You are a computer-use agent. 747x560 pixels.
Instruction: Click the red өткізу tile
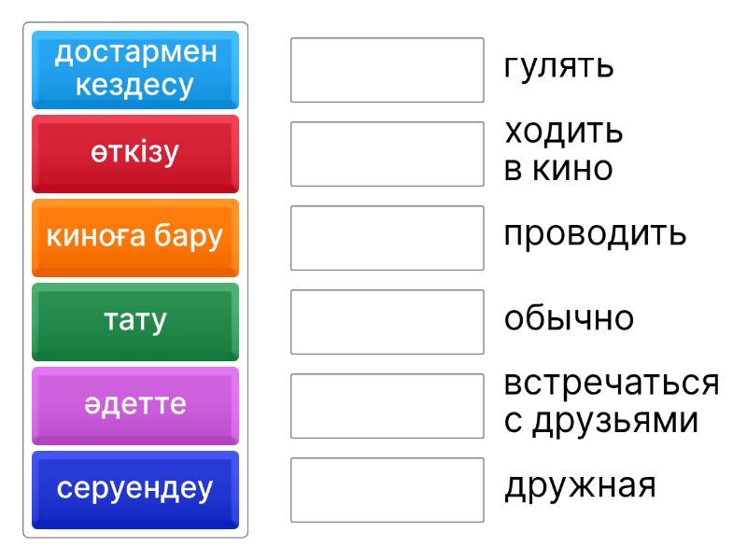135,153
